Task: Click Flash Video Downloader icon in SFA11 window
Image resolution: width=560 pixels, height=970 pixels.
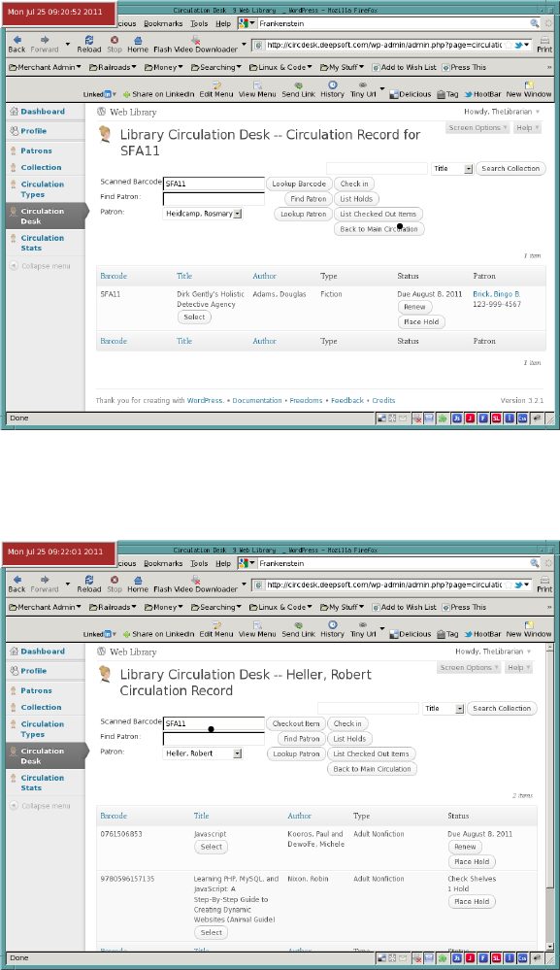Action: [195, 40]
